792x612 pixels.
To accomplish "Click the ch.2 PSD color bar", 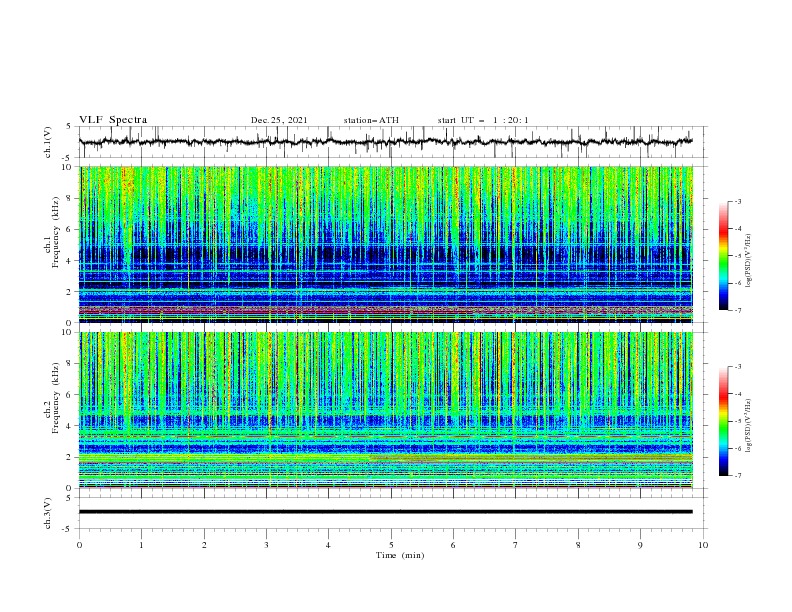I will click(x=723, y=421).
